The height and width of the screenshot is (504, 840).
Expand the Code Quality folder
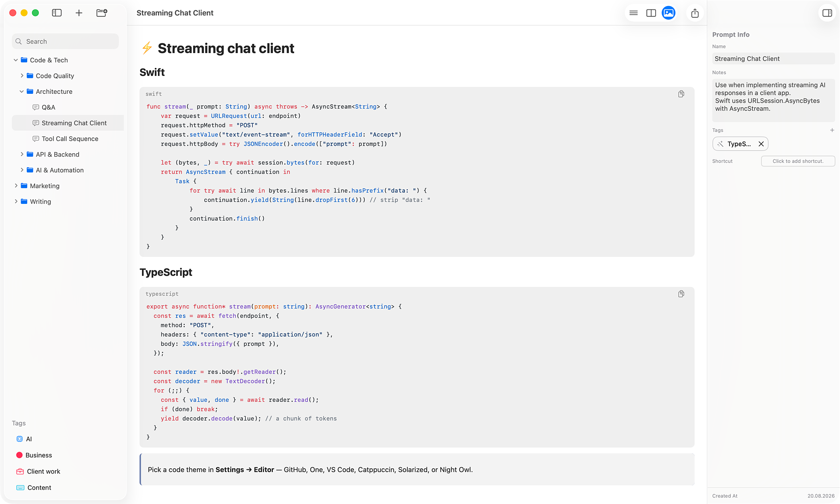tap(22, 75)
